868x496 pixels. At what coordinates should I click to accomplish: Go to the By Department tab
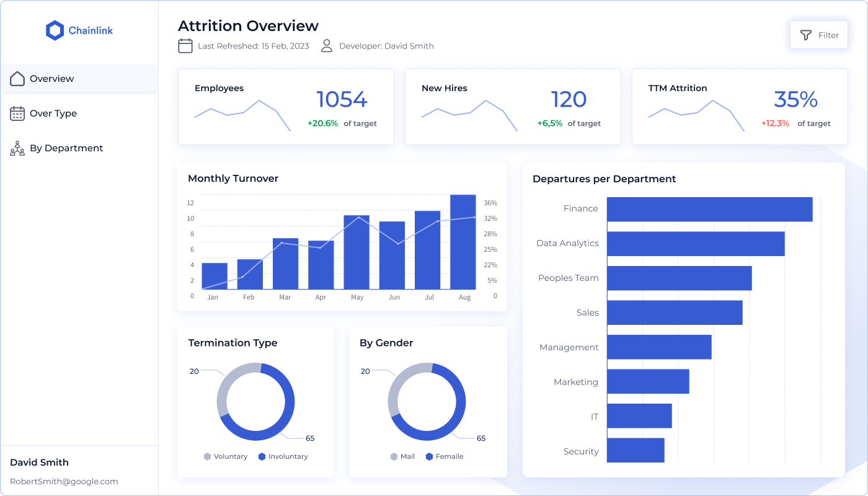pyautogui.click(x=79, y=148)
